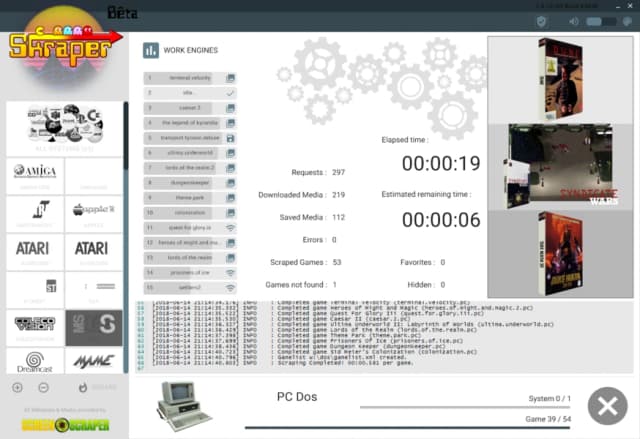Click the 'PC Dos' system name
This screenshot has height=439, width=640.
[297, 397]
